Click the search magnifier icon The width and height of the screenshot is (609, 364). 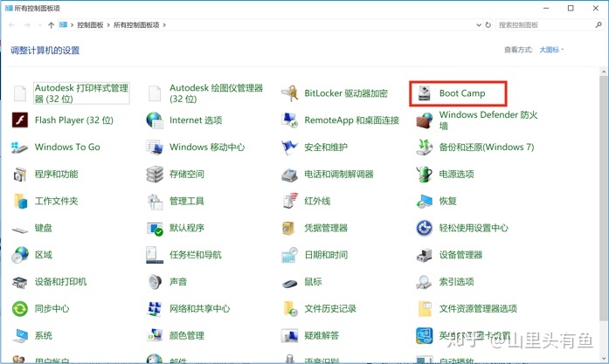click(599, 24)
